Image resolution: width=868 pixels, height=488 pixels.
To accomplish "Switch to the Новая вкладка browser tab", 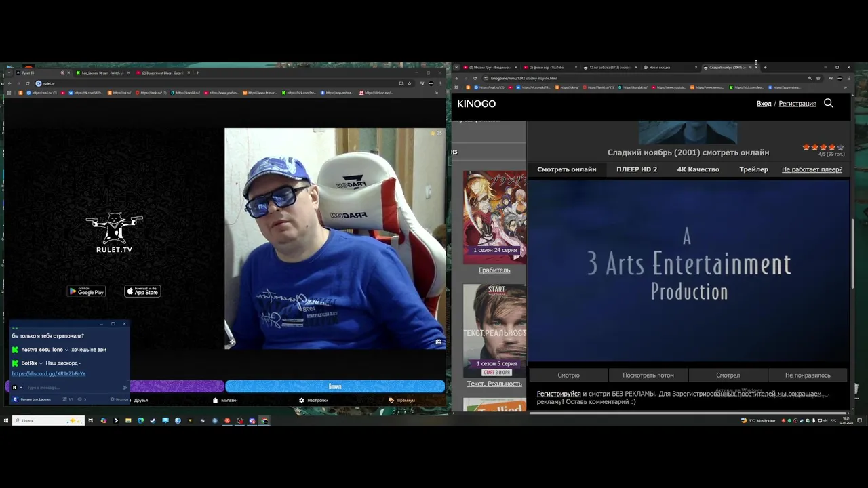I will coord(671,67).
